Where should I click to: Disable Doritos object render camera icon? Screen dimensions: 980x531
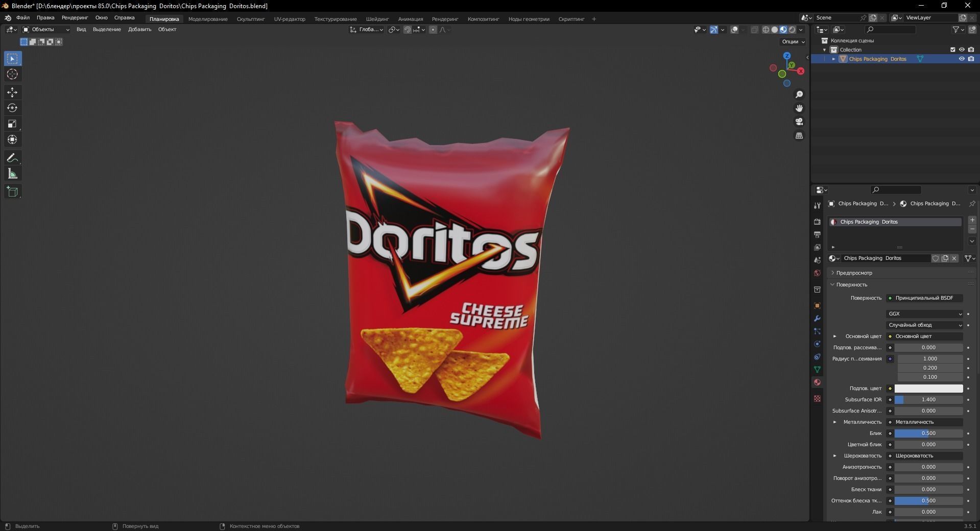coord(971,59)
